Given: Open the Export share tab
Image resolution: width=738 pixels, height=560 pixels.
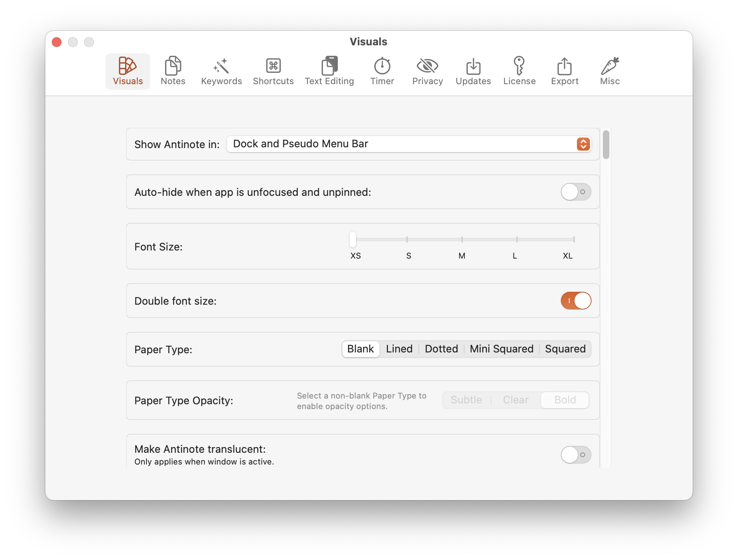Looking at the screenshot, I should coord(564,72).
